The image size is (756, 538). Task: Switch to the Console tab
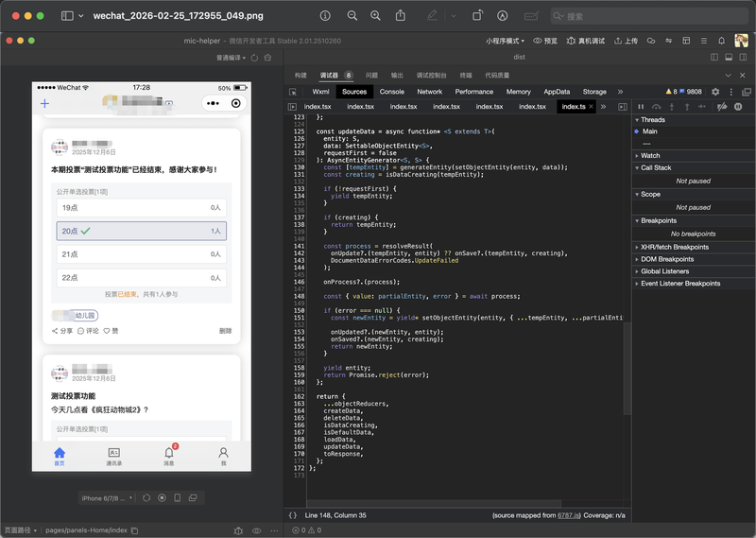pos(391,92)
